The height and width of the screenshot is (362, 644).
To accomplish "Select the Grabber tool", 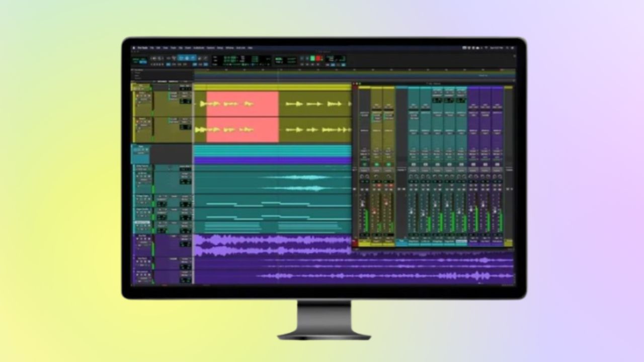I will (193, 58).
